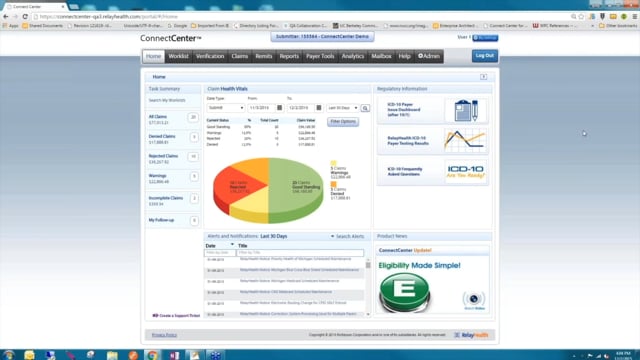
Task: Open Rejected Claims in Task Summary
Action: point(163,156)
